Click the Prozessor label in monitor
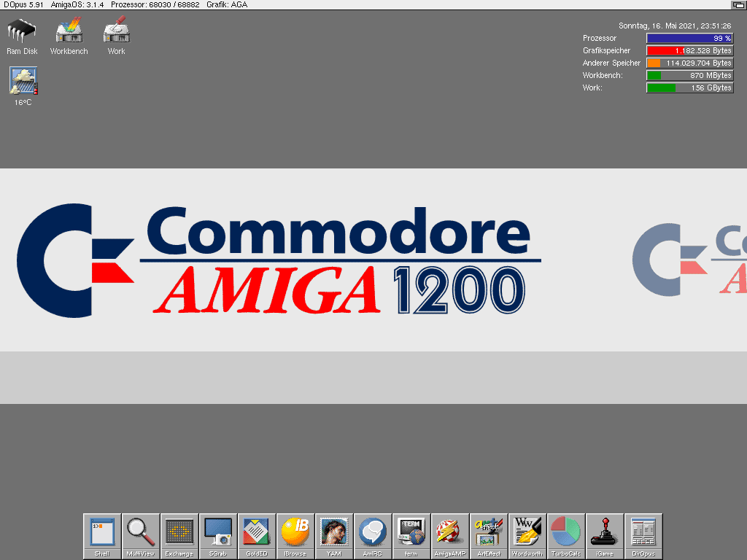This screenshot has height=560, width=747. pos(600,38)
